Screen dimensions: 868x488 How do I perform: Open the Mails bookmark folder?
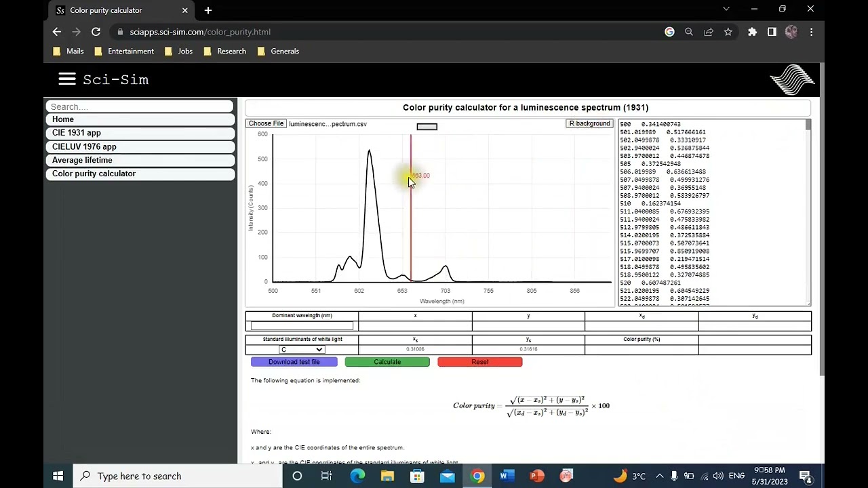(68, 51)
